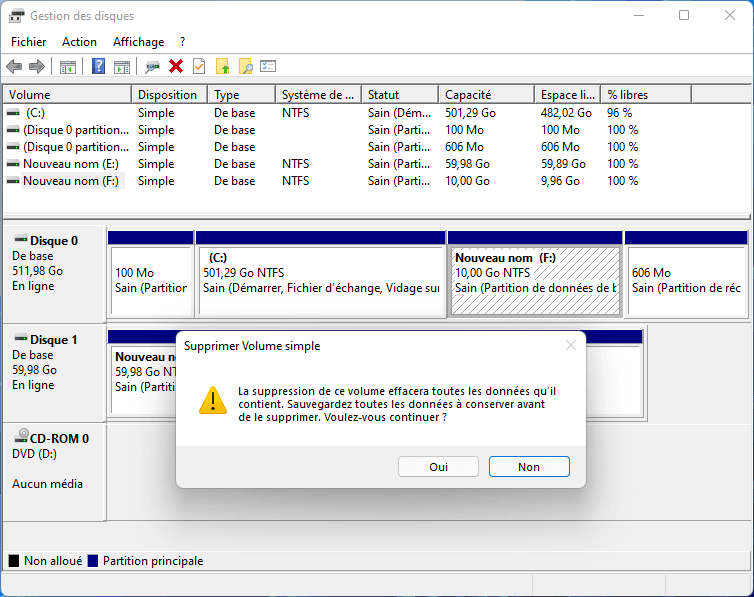
Task: Select the 100 Mo partition block on Disque 0
Action: click(x=151, y=274)
